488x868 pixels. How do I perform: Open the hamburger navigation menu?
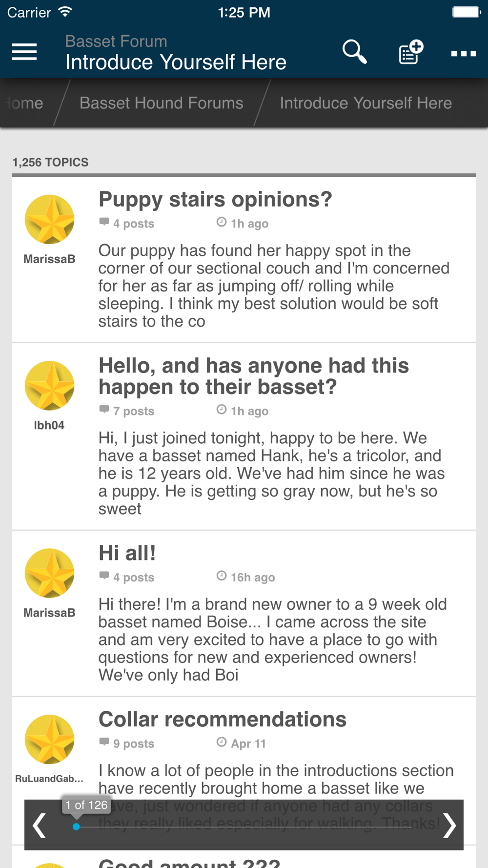tap(24, 52)
